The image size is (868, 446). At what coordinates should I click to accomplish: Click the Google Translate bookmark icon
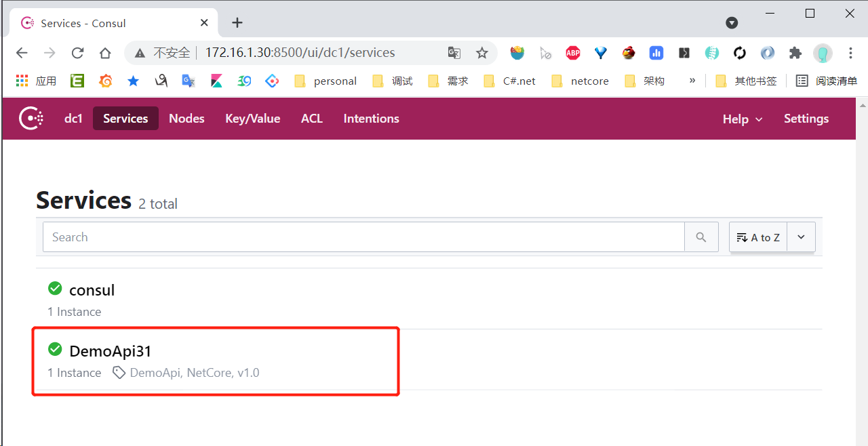pos(189,81)
